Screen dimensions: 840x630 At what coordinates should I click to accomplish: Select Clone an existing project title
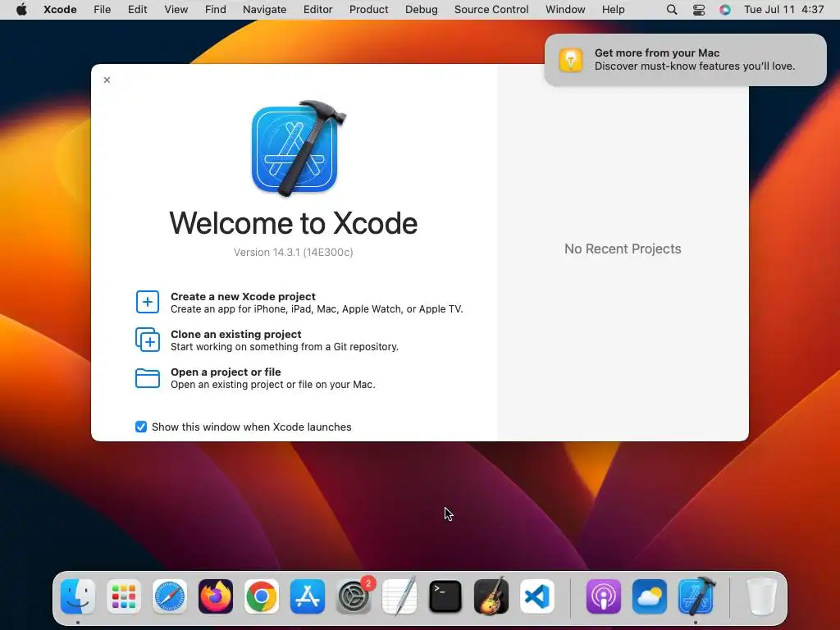(236, 335)
